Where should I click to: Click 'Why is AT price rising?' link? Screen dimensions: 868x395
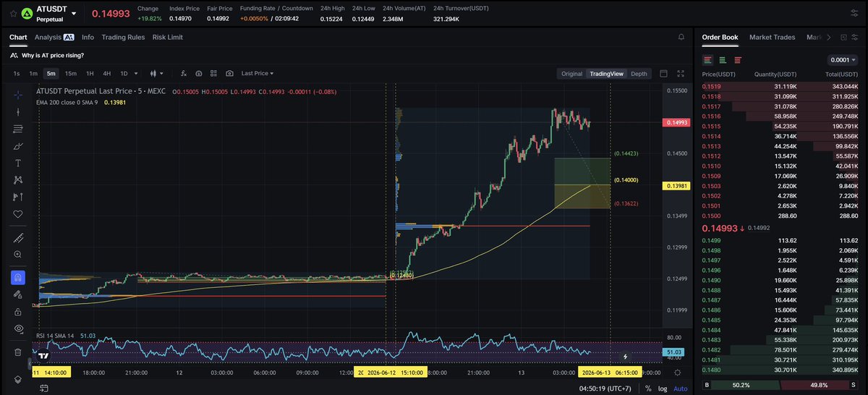coord(52,55)
